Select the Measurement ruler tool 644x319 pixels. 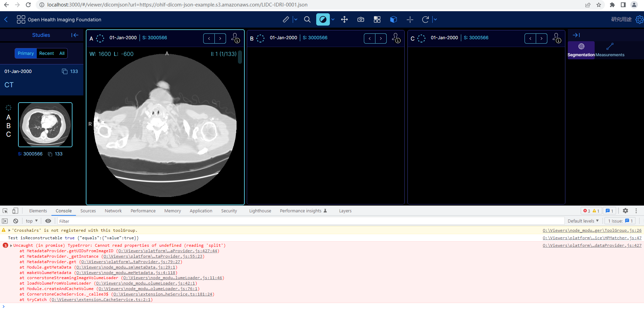(x=286, y=19)
